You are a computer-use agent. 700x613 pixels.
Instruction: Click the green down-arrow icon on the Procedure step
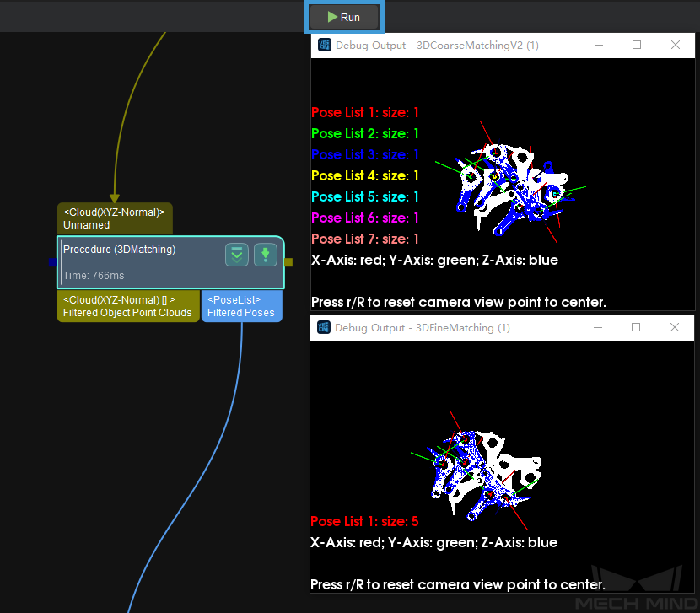click(x=266, y=255)
